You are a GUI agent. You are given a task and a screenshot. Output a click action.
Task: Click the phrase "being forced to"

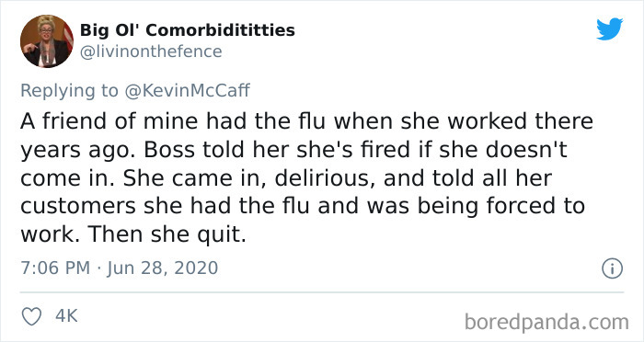(x=501, y=207)
